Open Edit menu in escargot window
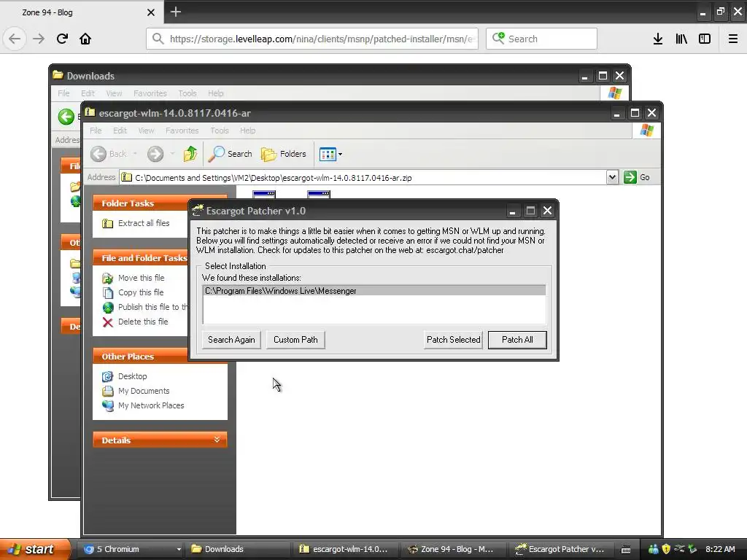747x560 pixels. [x=120, y=131]
